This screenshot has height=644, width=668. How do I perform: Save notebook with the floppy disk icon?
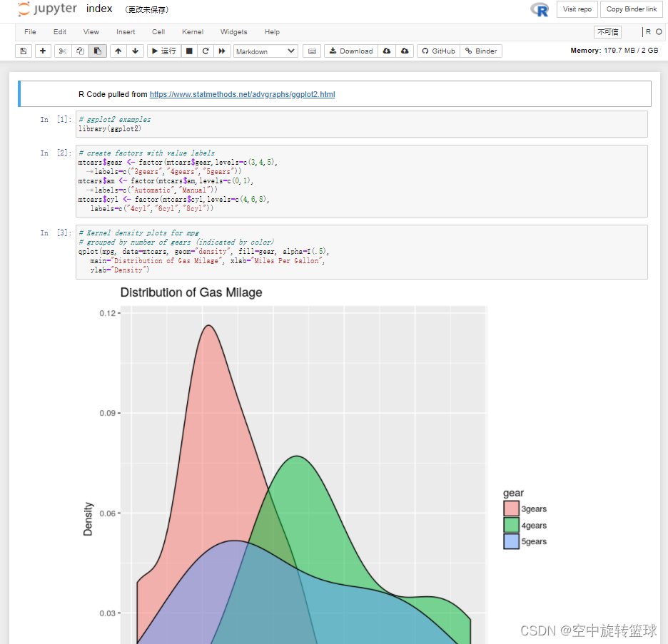pyautogui.click(x=24, y=51)
